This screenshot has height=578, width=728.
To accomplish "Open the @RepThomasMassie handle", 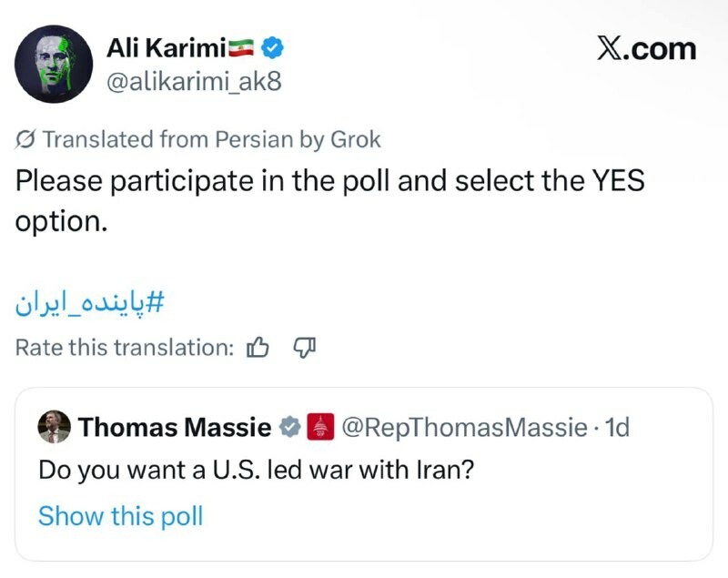I will [464, 427].
